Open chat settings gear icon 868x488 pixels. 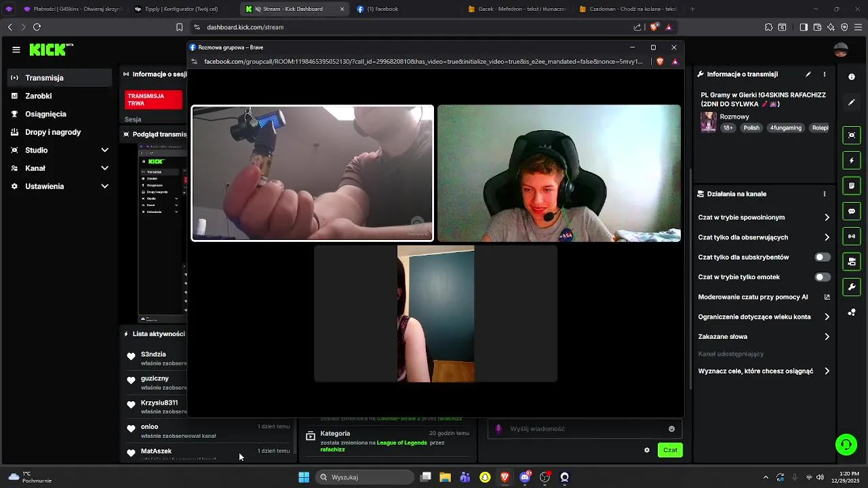click(647, 450)
